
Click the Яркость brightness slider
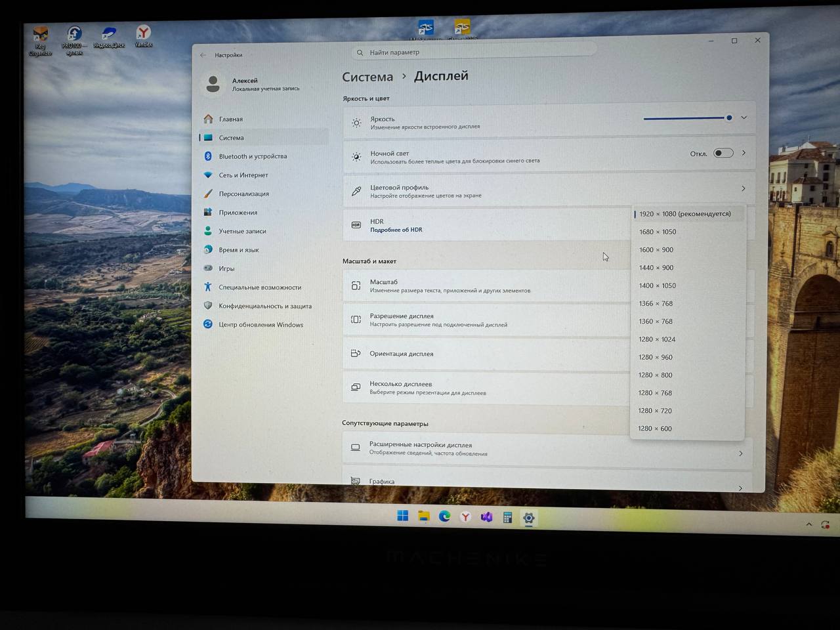pos(688,118)
